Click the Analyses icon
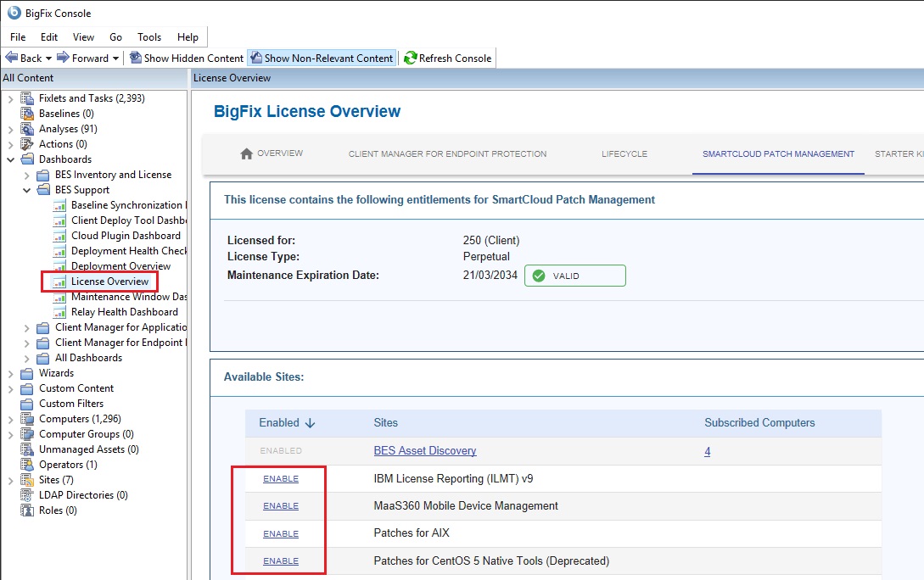 click(27, 129)
